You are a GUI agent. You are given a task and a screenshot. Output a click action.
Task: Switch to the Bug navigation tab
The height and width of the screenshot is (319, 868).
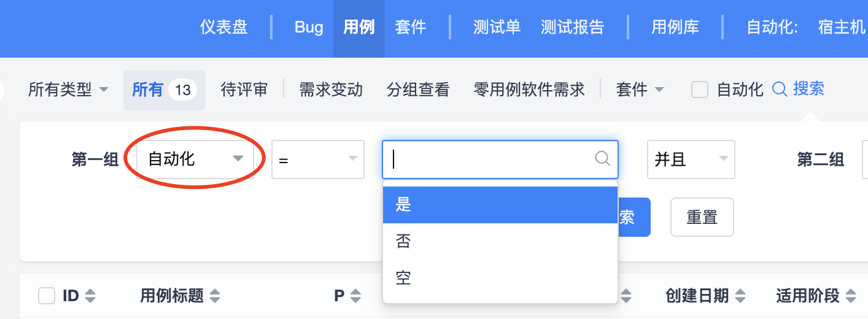309,28
